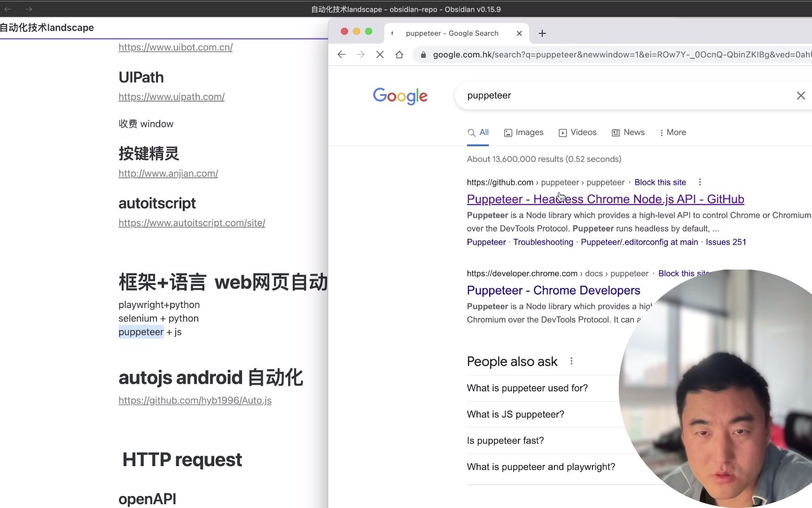Click the browser forward arrow
Screen dimensions: 812x508
tap(360, 55)
